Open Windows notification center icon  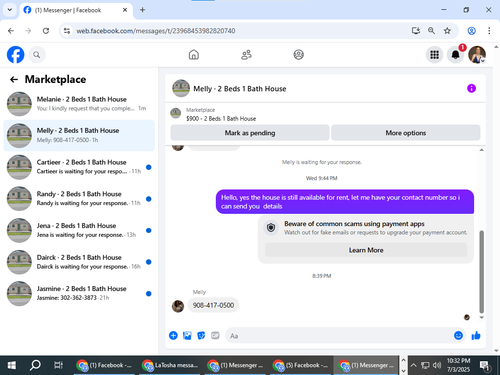[x=484, y=366]
